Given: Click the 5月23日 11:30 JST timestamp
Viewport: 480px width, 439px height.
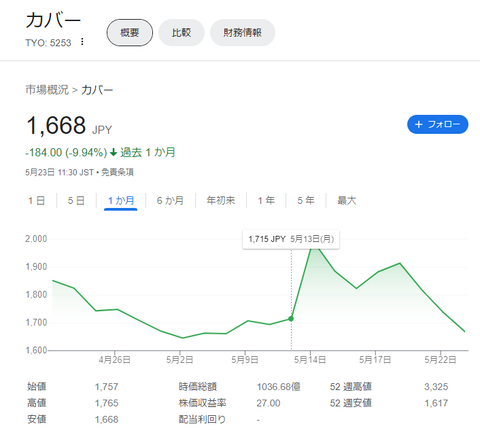Looking at the screenshot, I should 59,172.
